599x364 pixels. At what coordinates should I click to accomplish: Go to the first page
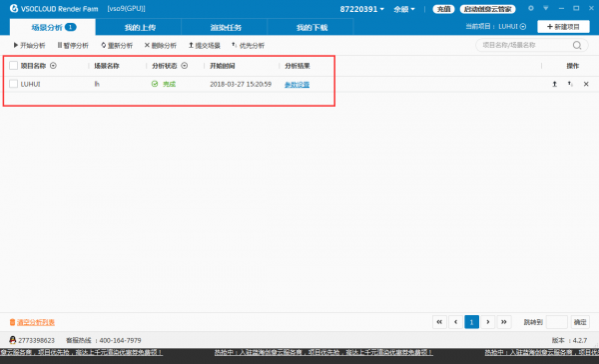tap(439, 322)
